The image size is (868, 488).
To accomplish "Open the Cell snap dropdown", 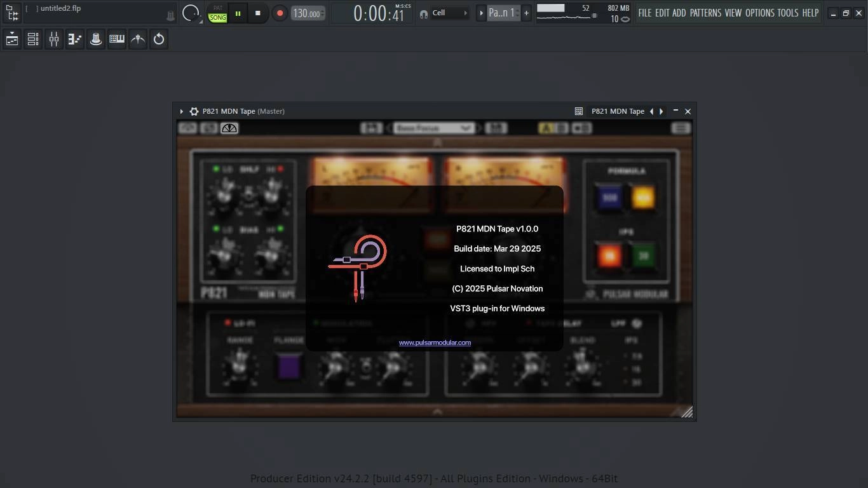I will [450, 13].
